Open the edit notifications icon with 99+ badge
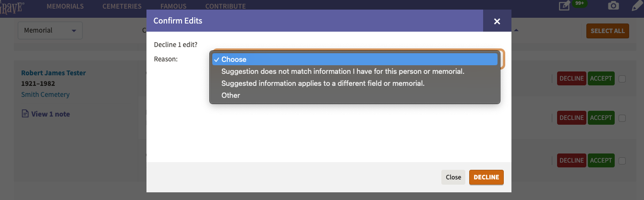Screen dimensions: 644x200 564,6
